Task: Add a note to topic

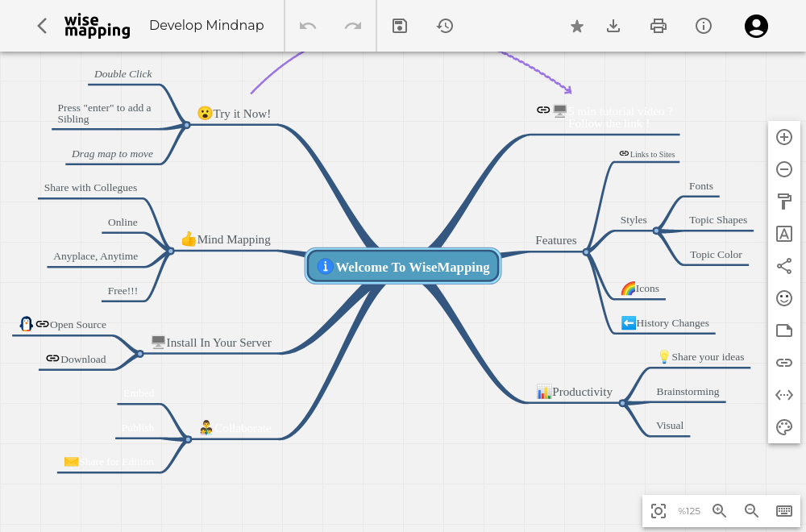Action: pyautogui.click(x=784, y=330)
